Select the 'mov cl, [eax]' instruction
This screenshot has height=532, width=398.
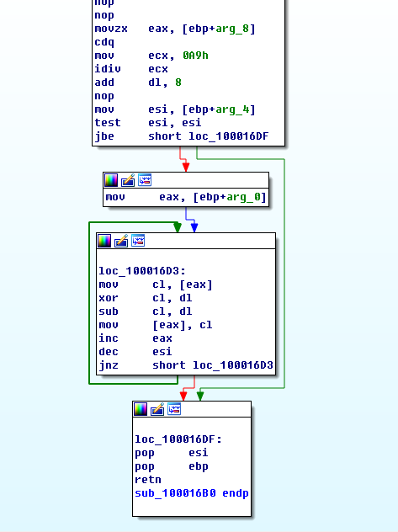click(156, 285)
